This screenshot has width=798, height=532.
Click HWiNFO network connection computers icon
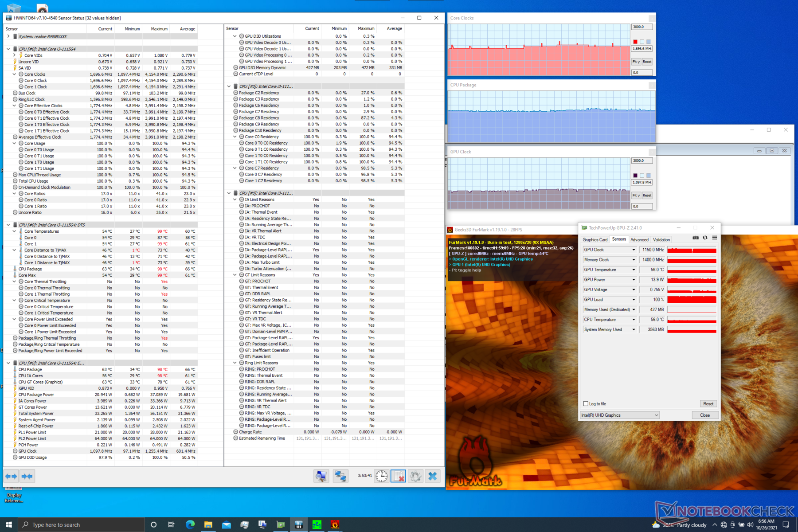(x=340, y=476)
